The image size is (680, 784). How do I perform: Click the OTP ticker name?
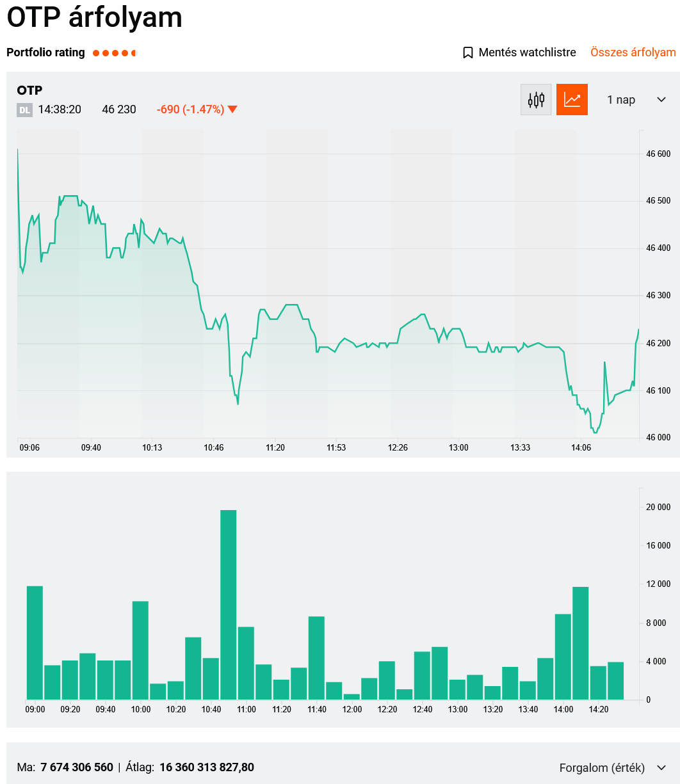(x=29, y=90)
